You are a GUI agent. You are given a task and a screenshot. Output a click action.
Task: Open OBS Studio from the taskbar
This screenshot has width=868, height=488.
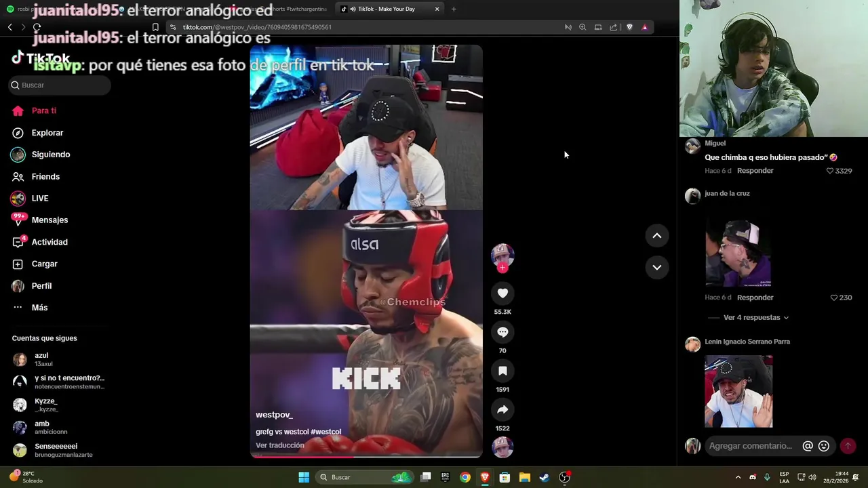pos(564,477)
